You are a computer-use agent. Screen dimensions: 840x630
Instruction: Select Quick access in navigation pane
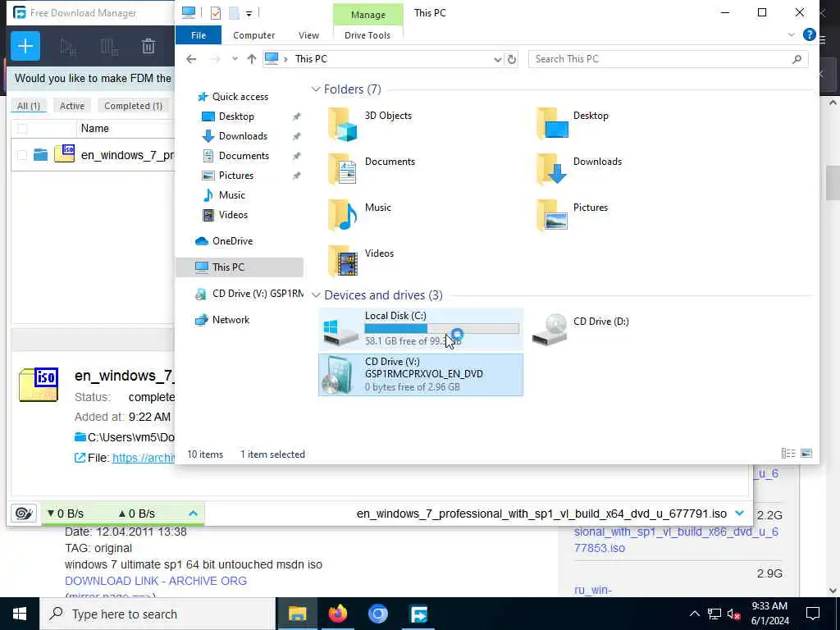(x=240, y=97)
